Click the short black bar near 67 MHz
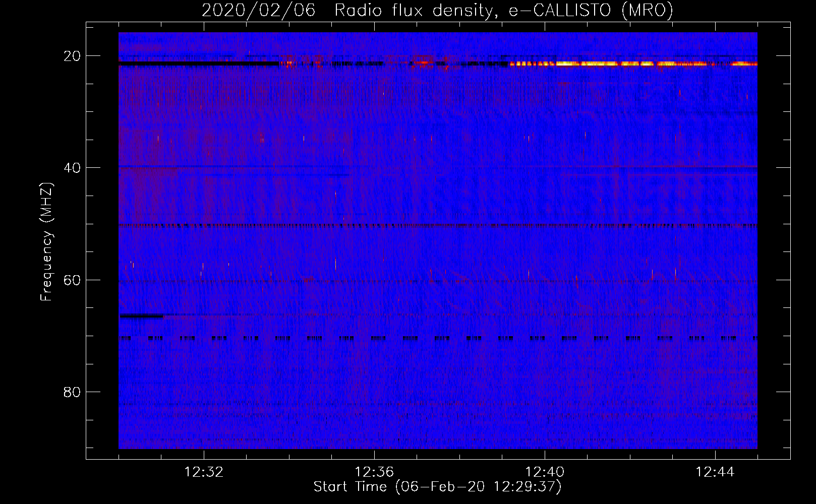The height and width of the screenshot is (504, 816). pyautogui.click(x=141, y=316)
